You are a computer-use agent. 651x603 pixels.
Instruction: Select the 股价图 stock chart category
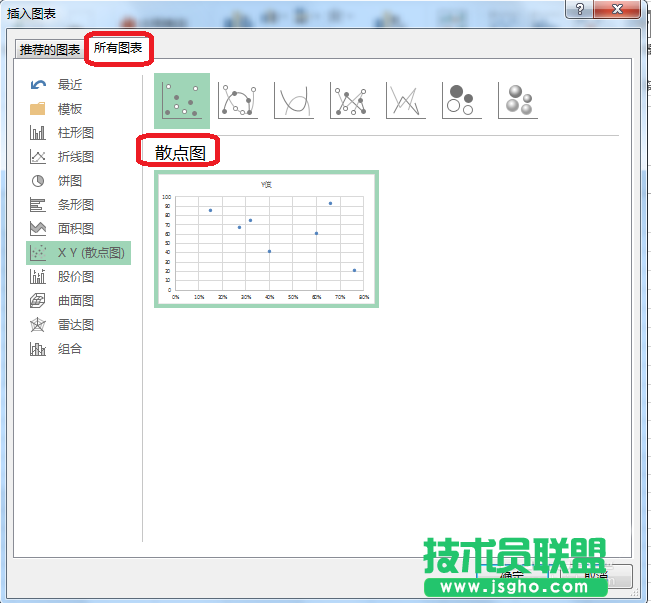[78, 277]
